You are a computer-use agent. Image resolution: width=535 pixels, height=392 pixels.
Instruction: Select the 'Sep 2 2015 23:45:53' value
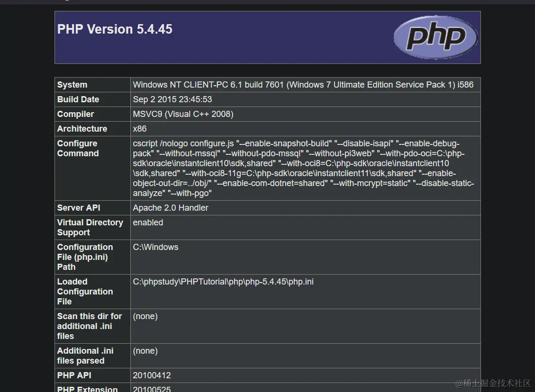[172, 99]
